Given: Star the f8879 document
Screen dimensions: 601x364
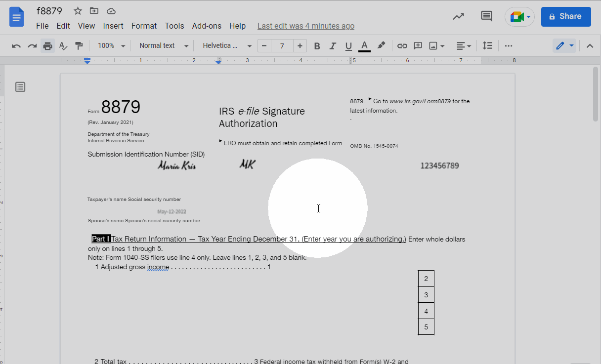Looking at the screenshot, I should [78, 11].
